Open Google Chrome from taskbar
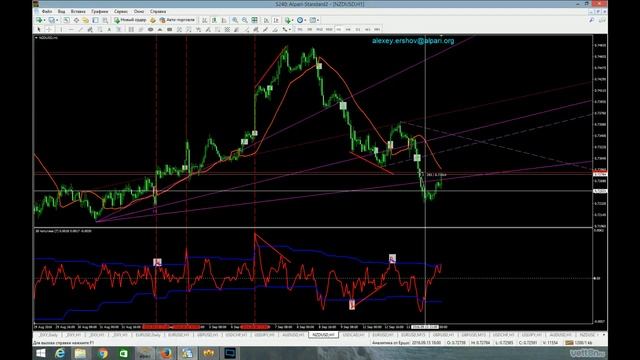 tap(103, 353)
